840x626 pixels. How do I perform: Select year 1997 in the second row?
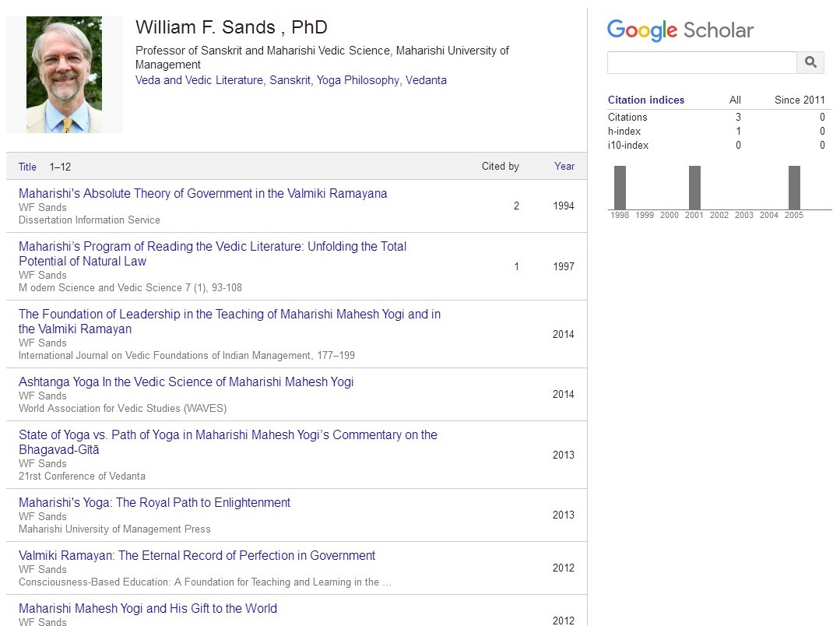(564, 266)
